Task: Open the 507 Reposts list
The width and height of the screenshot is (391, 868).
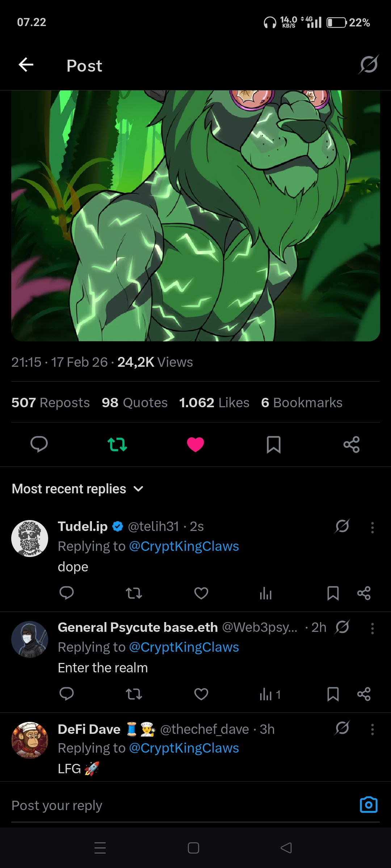Action: [51, 403]
